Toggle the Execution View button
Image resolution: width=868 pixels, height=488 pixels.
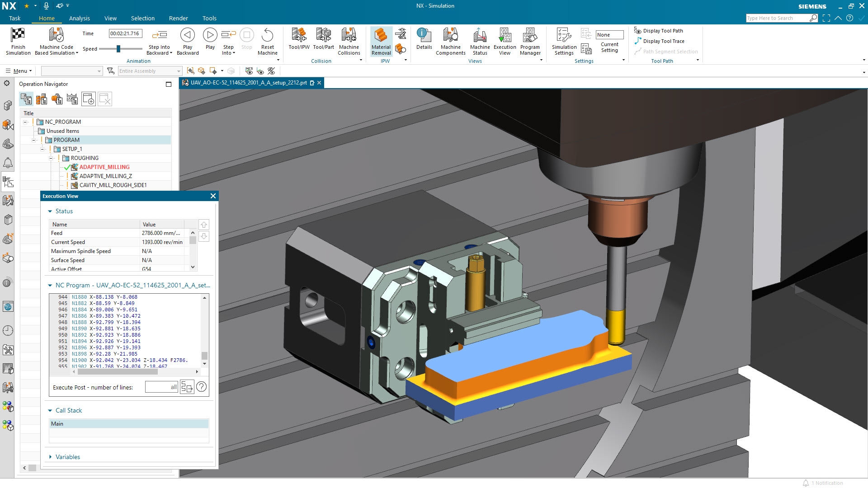pos(505,41)
